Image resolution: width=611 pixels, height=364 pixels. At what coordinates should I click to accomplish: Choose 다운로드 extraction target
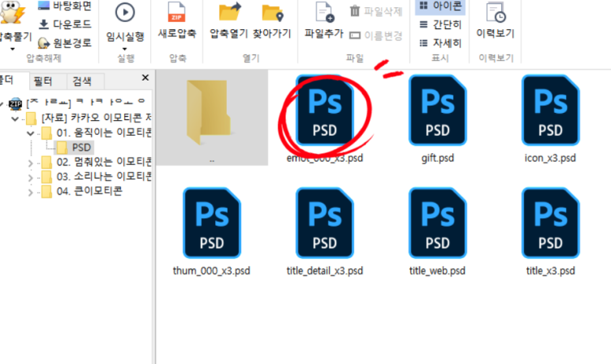(65, 24)
